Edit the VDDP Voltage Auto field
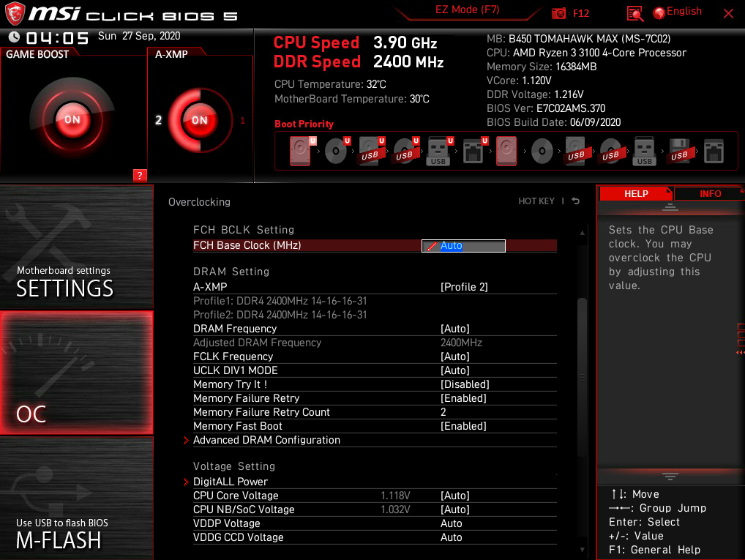The width and height of the screenshot is (745, 560). point(452,523)
